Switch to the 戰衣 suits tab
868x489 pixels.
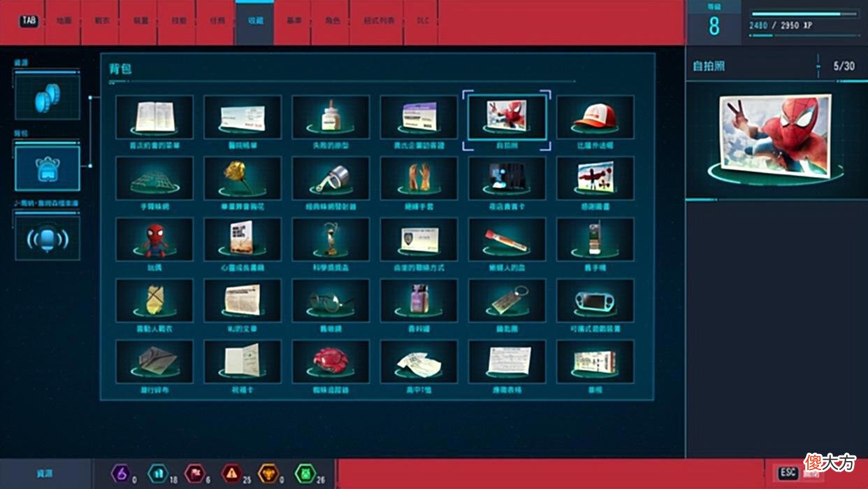coord(101,21)
